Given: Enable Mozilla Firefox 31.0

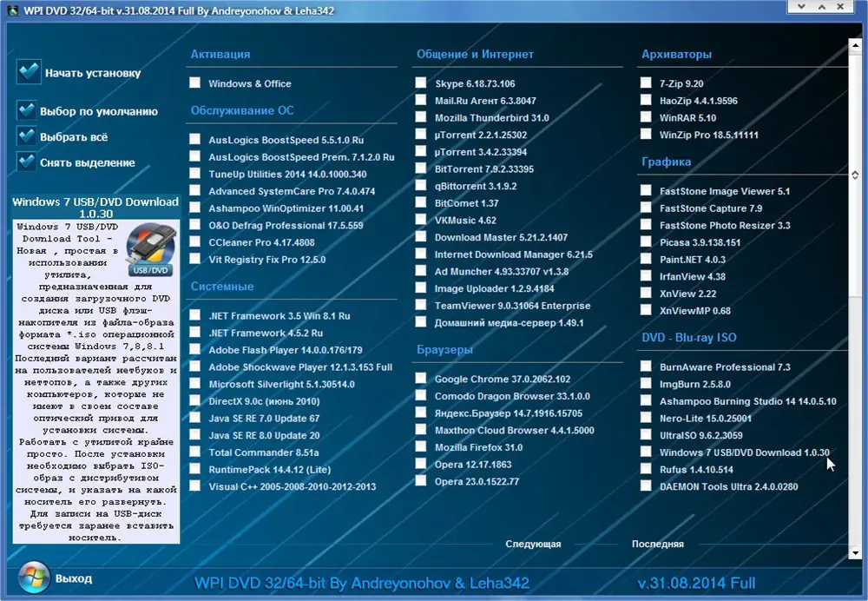Looking at the screenshot, I should tap(421, 445).
